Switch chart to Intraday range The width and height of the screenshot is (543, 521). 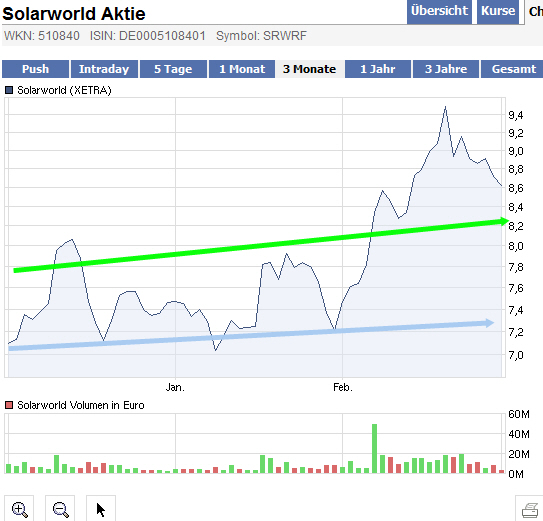point(104,69)
